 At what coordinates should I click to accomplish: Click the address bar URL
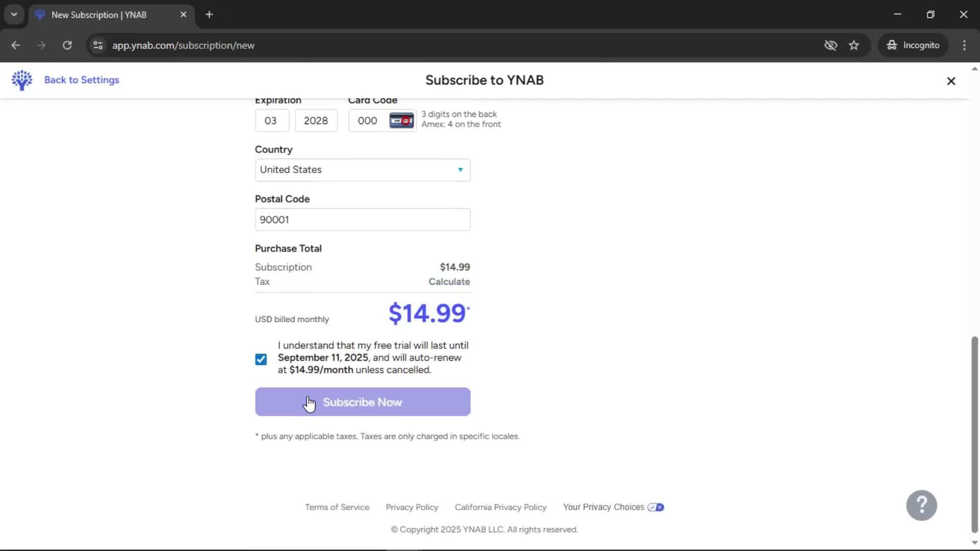183,45
